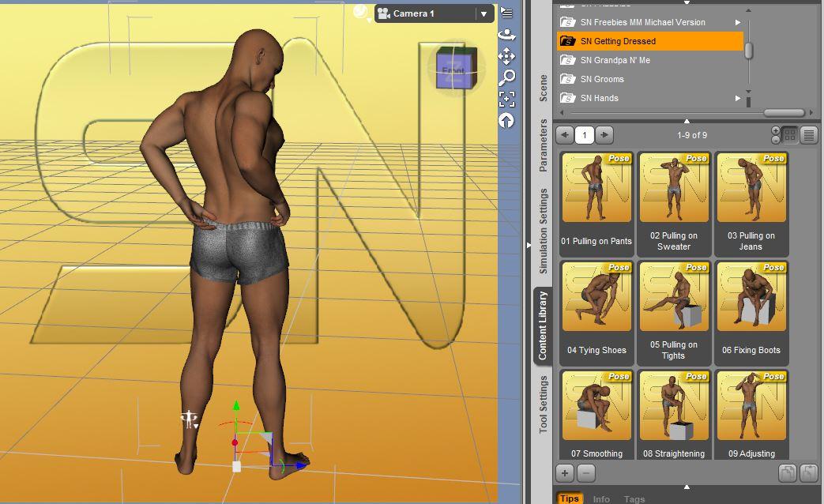Click the first folder icon bottom right
The image size is (824, 504).
click(787, 473)
